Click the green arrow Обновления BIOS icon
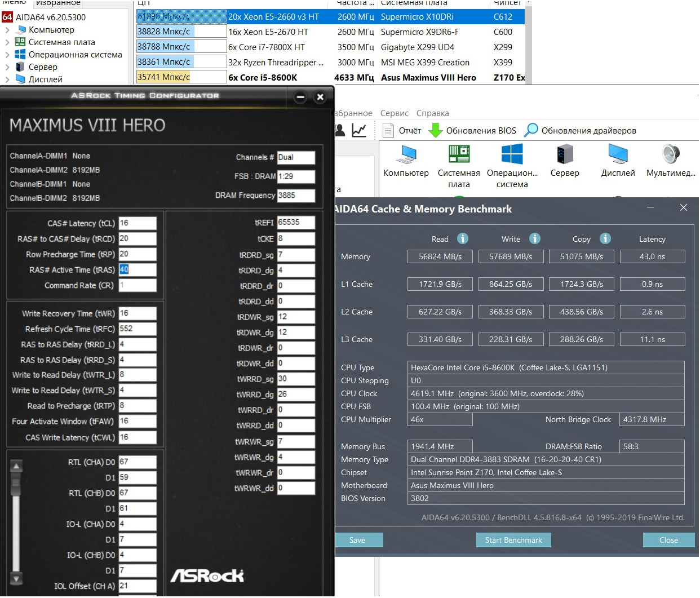The image size is (700, 598). pyautogui.click(x=436, y=130)
